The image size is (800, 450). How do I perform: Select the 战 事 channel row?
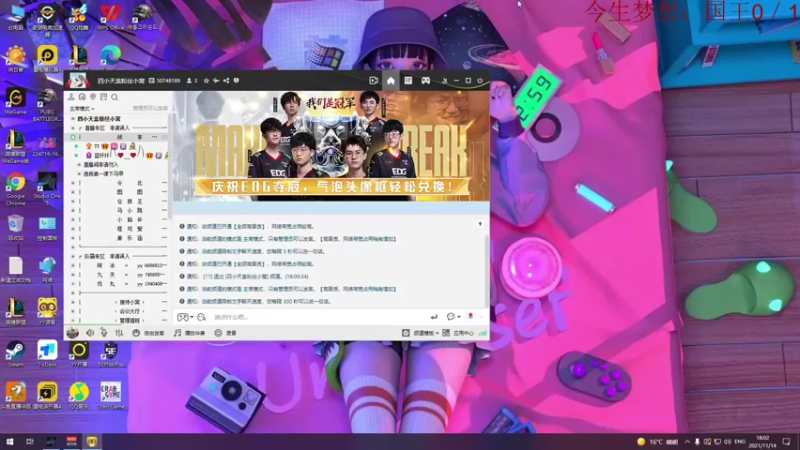[119, 137]
